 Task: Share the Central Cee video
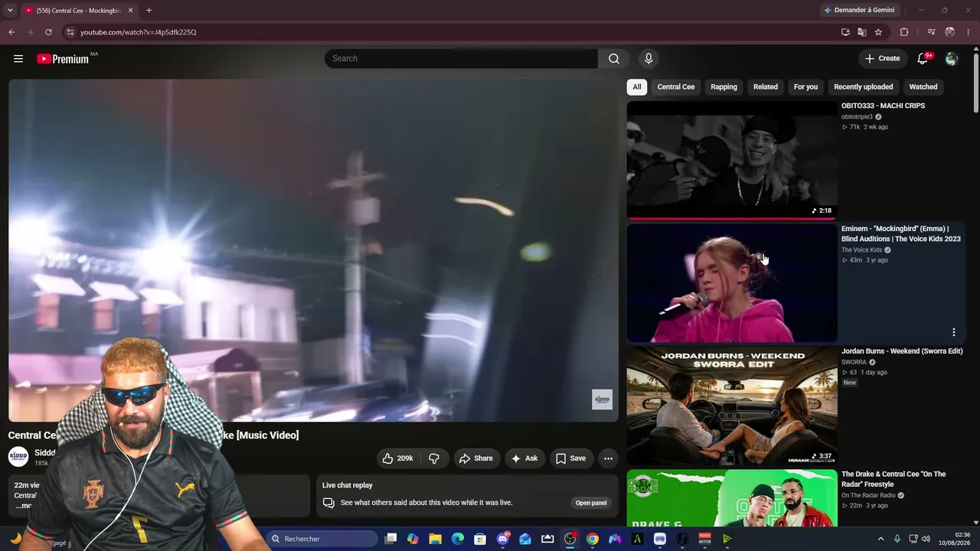pyautogui.click(x=475, y=458)
